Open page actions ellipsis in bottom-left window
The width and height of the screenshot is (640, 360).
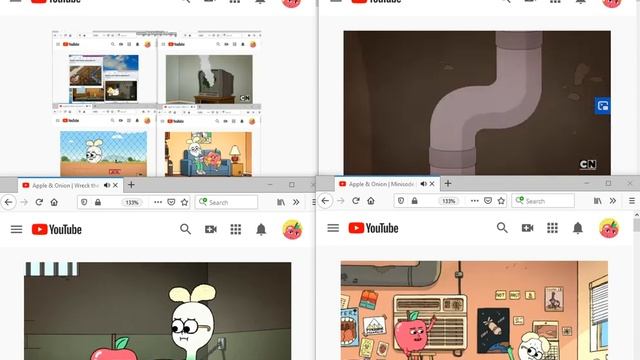[158, 202]
